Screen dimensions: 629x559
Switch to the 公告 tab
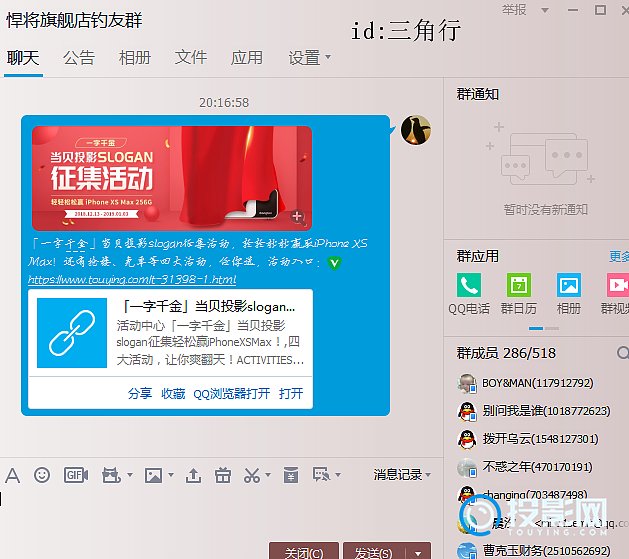(x=79, y=58)
